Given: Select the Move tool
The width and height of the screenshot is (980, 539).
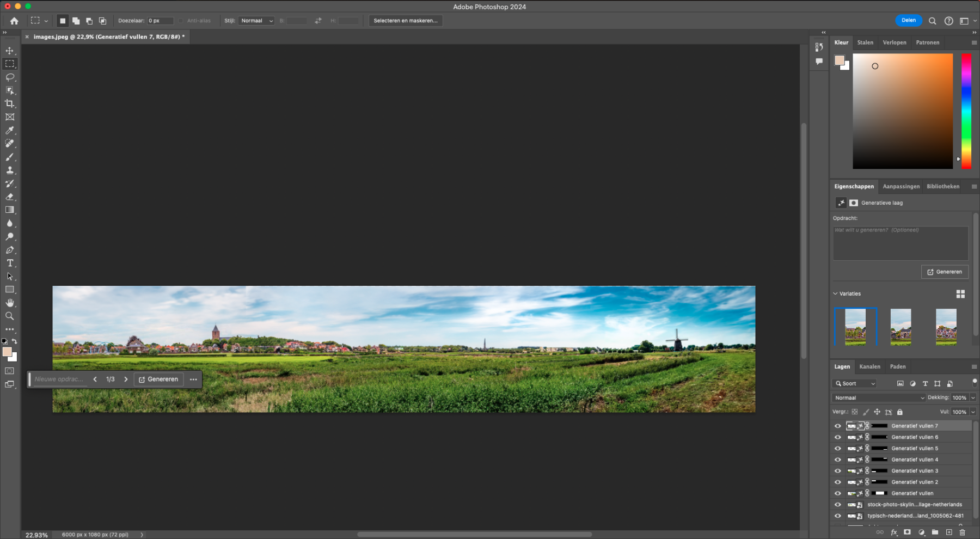Looking at the screenshot, I should 10,51.
